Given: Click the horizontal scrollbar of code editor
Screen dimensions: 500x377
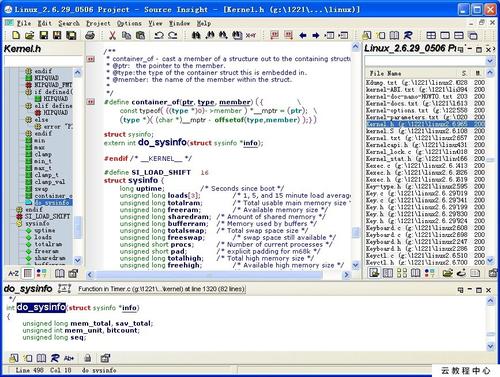Looking at the screenshot, I should pos(218,275).
